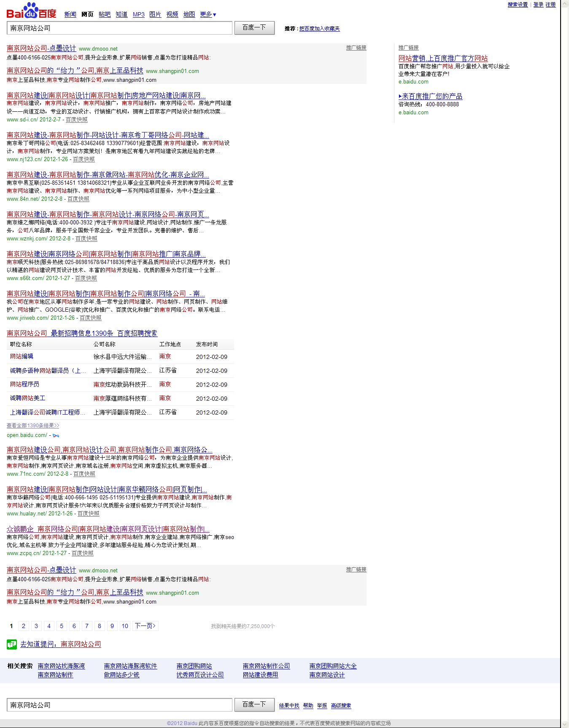The image size is (569, 728).
Task: Switch to the 图片 tab
Action: (x=155, y=14)
